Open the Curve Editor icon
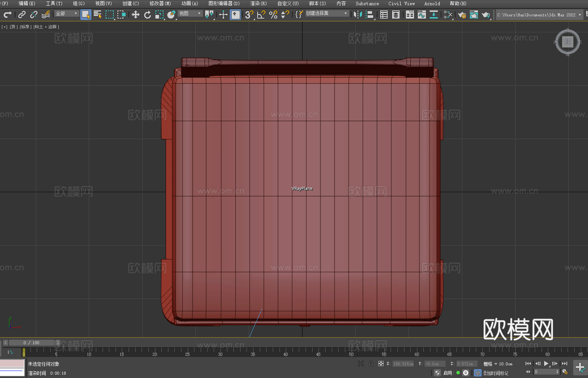This screenshot has width=588, height=378. (x=422, y=15)
